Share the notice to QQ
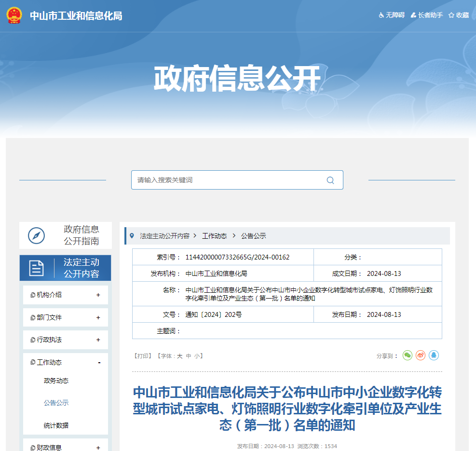Viewport: 476px width, 451px height. coord(434,355)
